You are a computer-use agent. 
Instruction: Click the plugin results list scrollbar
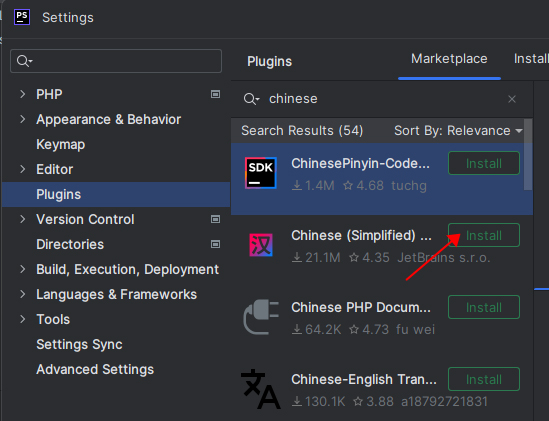coord(528,155)
